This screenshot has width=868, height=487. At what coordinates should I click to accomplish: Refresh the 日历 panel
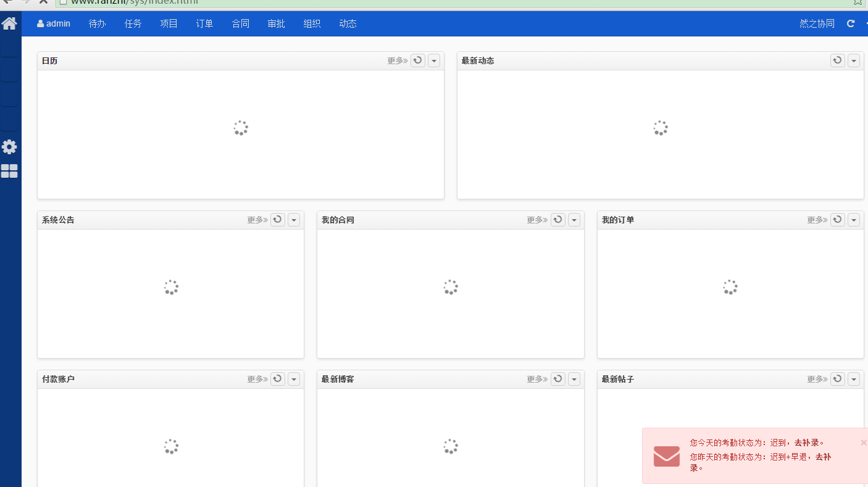click(418, 60)
